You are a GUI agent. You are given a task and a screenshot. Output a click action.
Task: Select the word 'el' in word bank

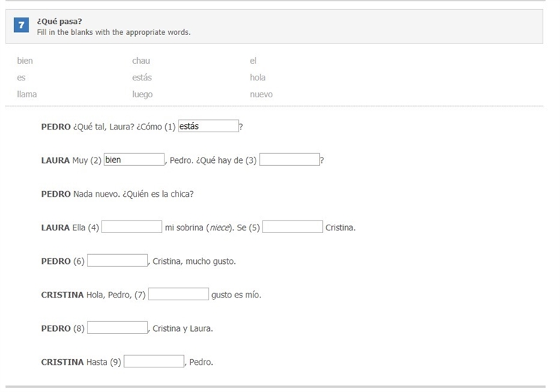(253, 61)
